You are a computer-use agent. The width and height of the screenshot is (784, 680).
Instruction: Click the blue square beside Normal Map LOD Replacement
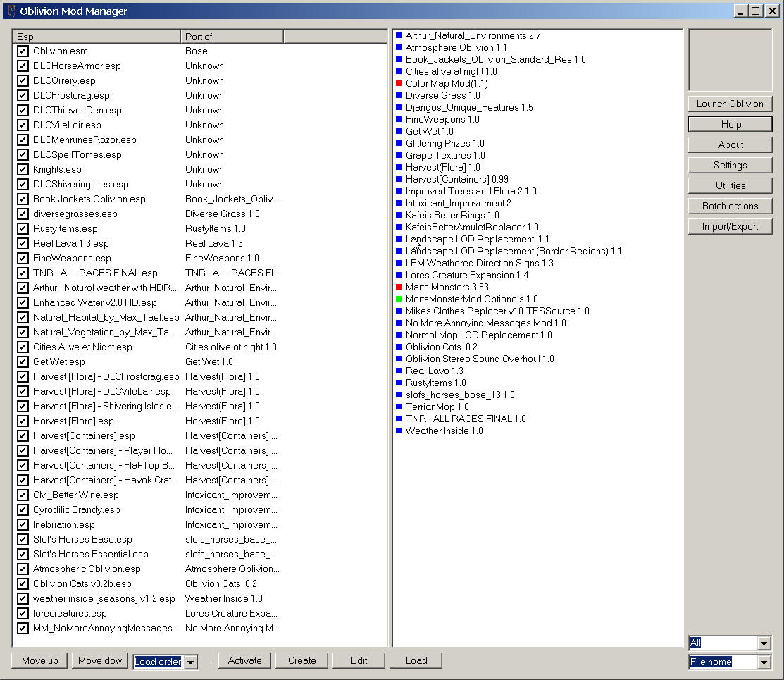pyautogui.click(x=399, y=335)
